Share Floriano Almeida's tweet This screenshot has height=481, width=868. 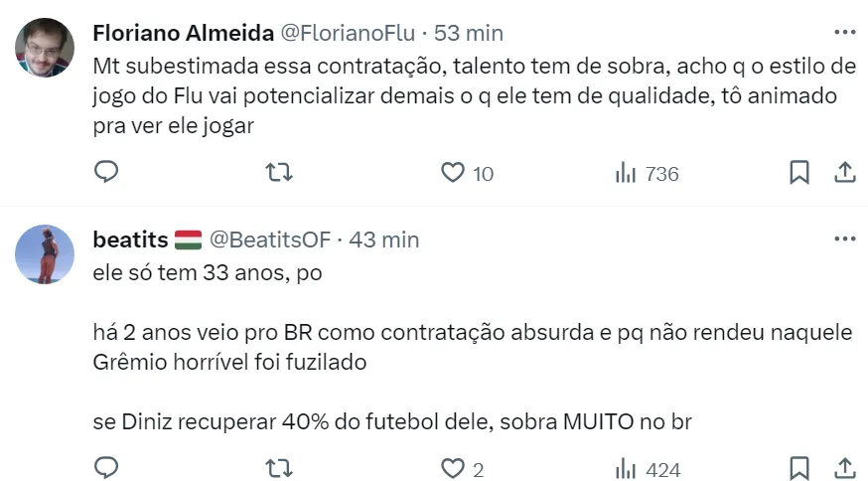[x=844, y=173]
